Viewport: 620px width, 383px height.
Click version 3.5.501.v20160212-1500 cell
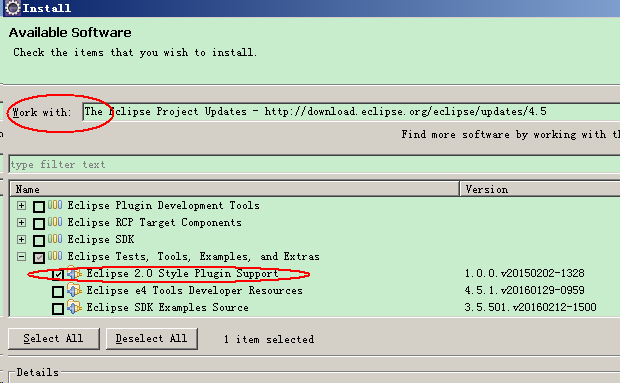pyautogui.click(x=530, y=307)
